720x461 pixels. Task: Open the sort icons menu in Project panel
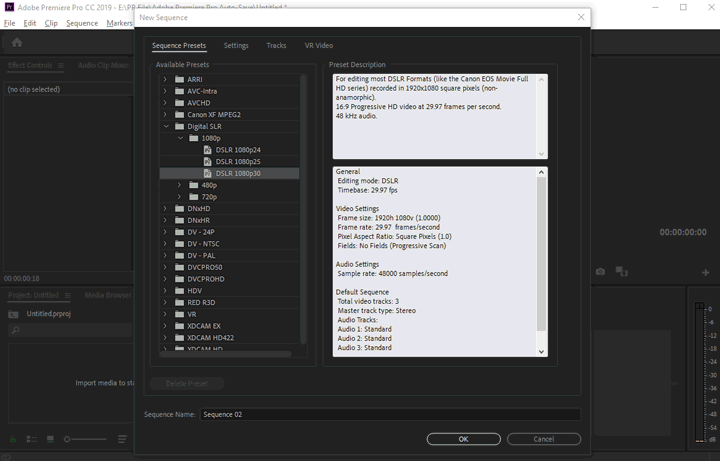(122, 439)
